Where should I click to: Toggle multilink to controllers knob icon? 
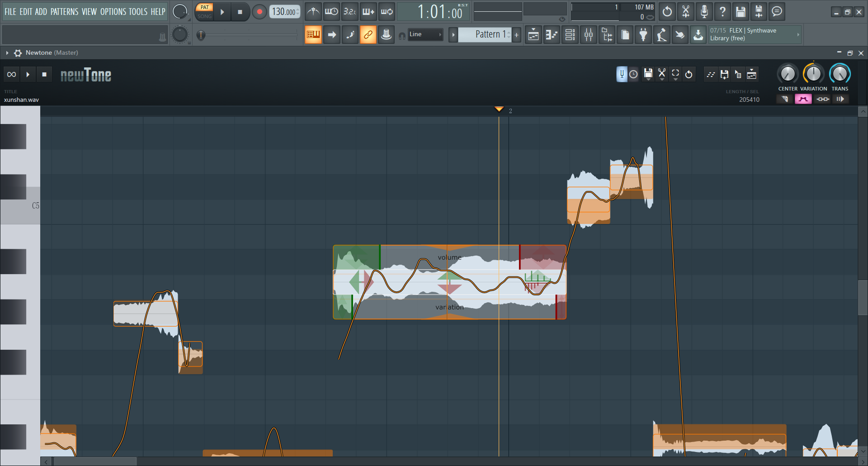point(386,34)
